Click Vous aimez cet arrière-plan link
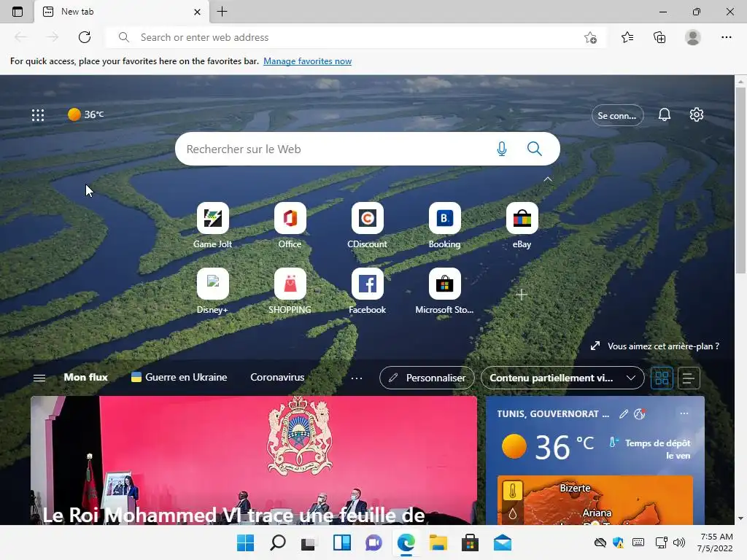Screen dimensions: 747x560 (654, 346)
